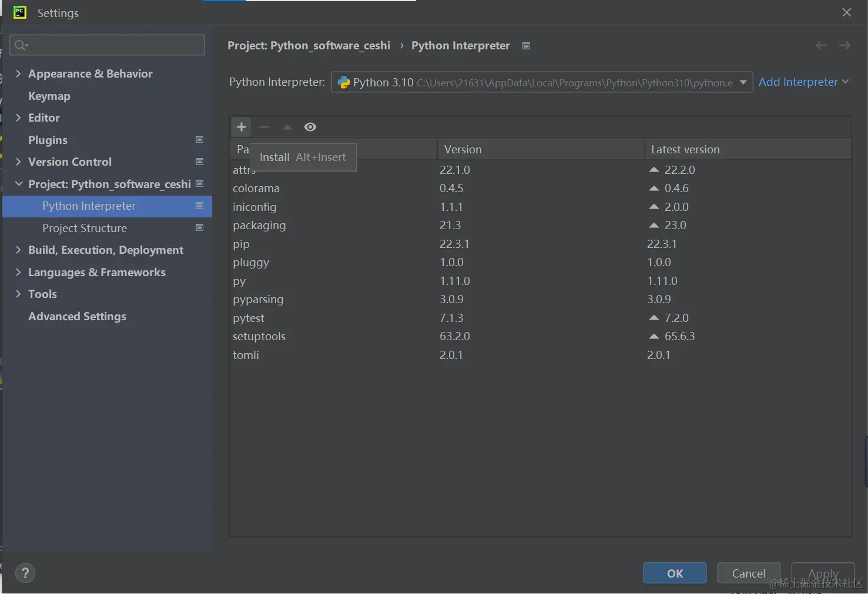Click project-level icon next to Plugins
Image resolution: width=868 pixels, height=594 pixels.
(199, 139)
